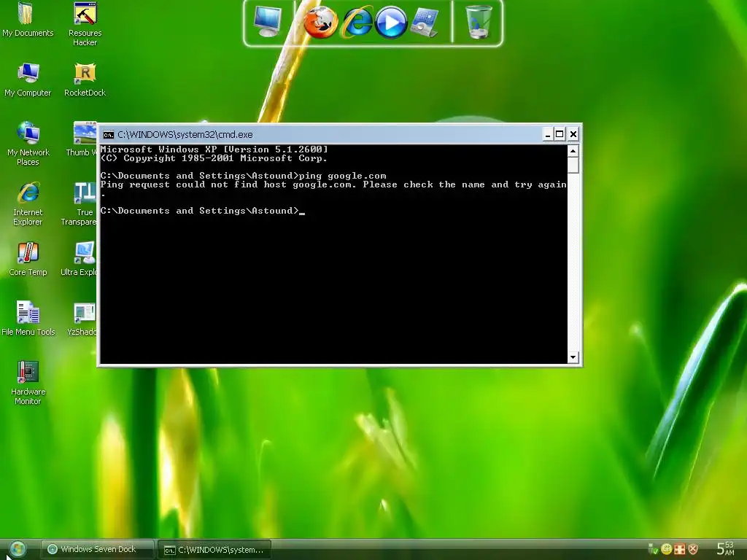Click scroll up arrow in cmd window
The image size is (747, 560).
pyautogui.click(x=573, y=151)
